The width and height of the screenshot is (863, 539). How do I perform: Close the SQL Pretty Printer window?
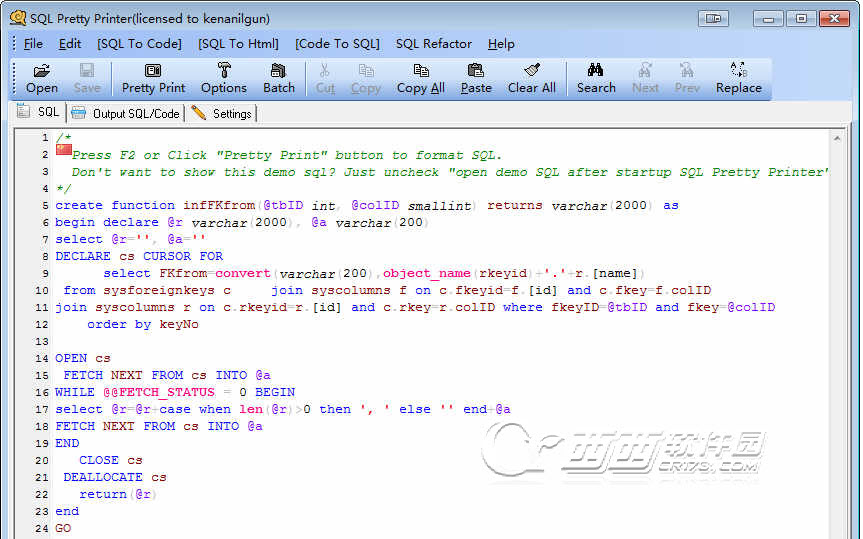[x=834, y=18]
